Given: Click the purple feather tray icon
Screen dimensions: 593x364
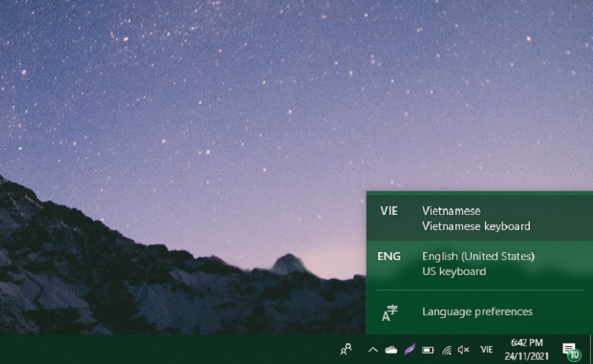Looking at the screenshot, I should pyautogui.click(x=410, y=349).
